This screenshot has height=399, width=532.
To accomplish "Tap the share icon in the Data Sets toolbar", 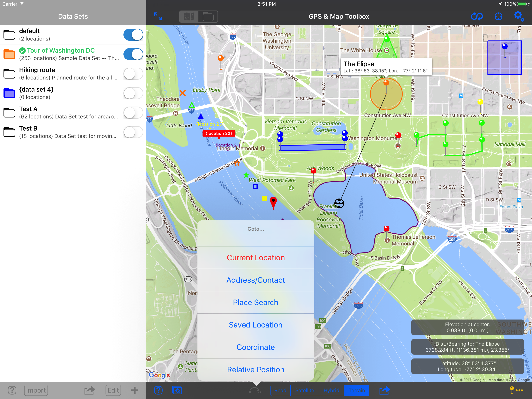I will (90, 390).
